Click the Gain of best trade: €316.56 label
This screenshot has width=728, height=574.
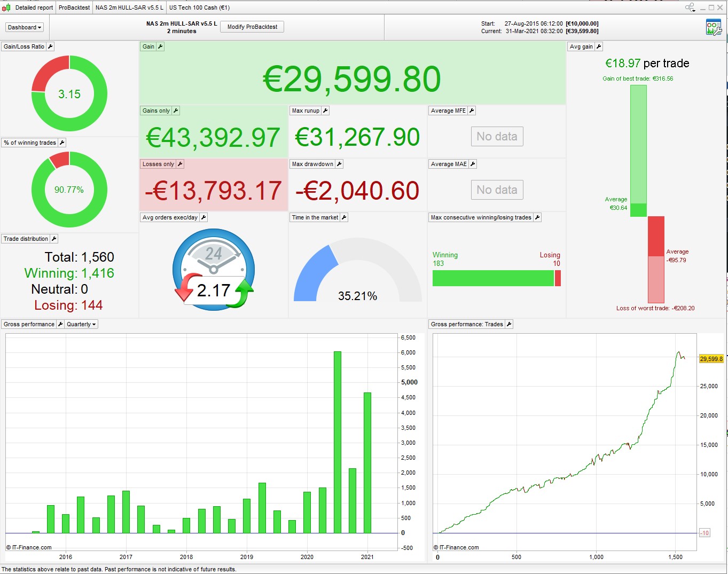pos(638,78)
